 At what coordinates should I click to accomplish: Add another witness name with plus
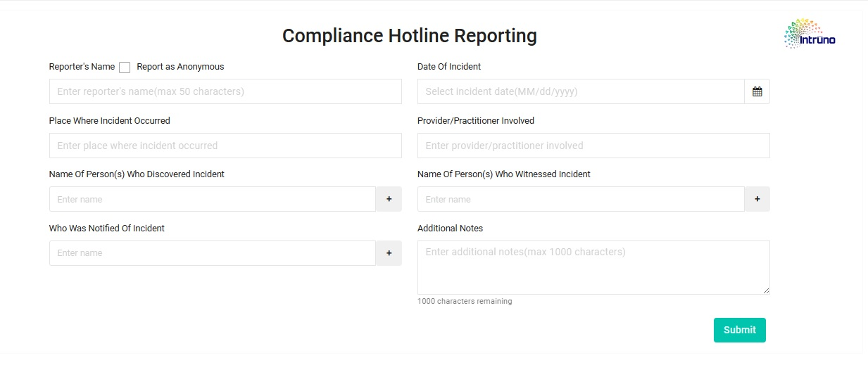click(x=757, y=199)
